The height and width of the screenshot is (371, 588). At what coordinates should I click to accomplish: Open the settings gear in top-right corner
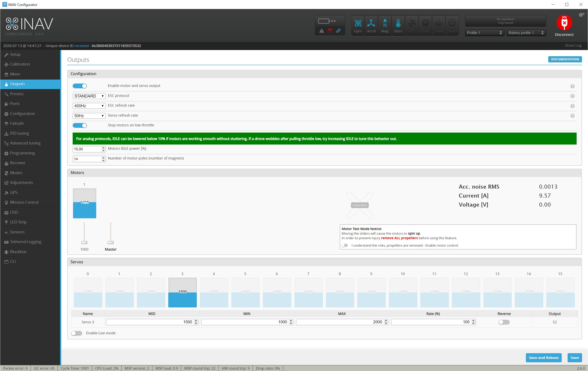click(x=581, y=15)
